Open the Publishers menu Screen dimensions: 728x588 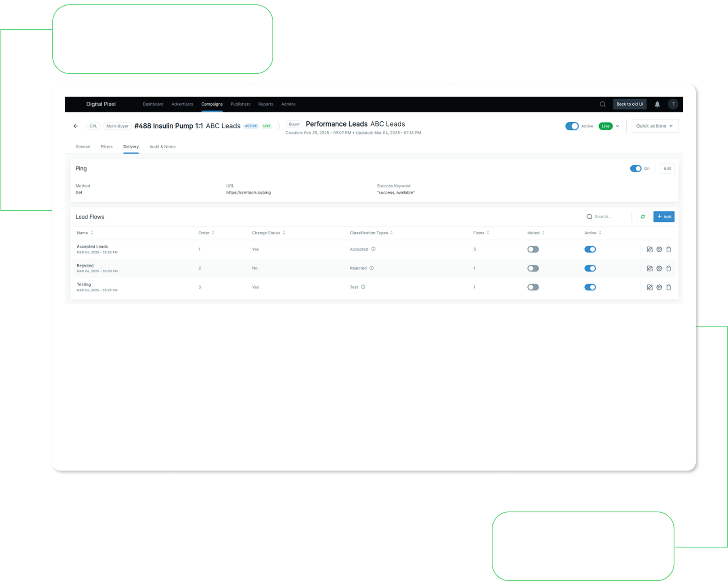click(x=241, y=104)
